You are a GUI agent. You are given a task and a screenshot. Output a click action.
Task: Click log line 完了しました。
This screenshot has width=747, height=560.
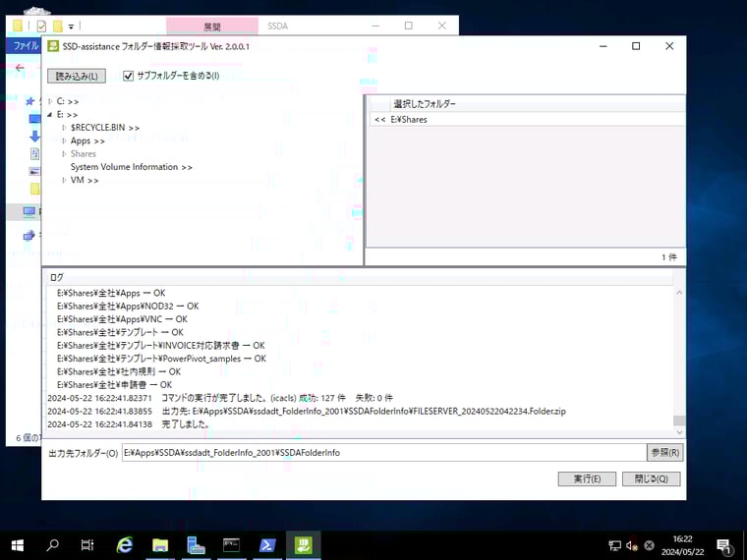[x=128, y=423]
